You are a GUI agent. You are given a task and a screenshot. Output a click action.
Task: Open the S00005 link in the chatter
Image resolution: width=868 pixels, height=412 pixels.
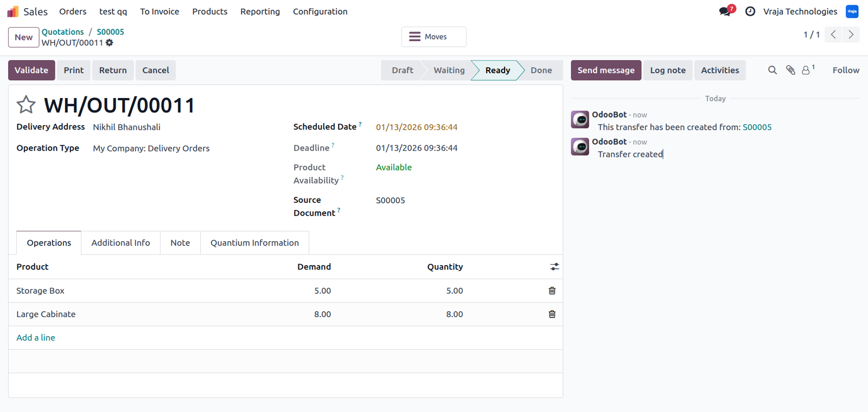(x=757, y=127)
